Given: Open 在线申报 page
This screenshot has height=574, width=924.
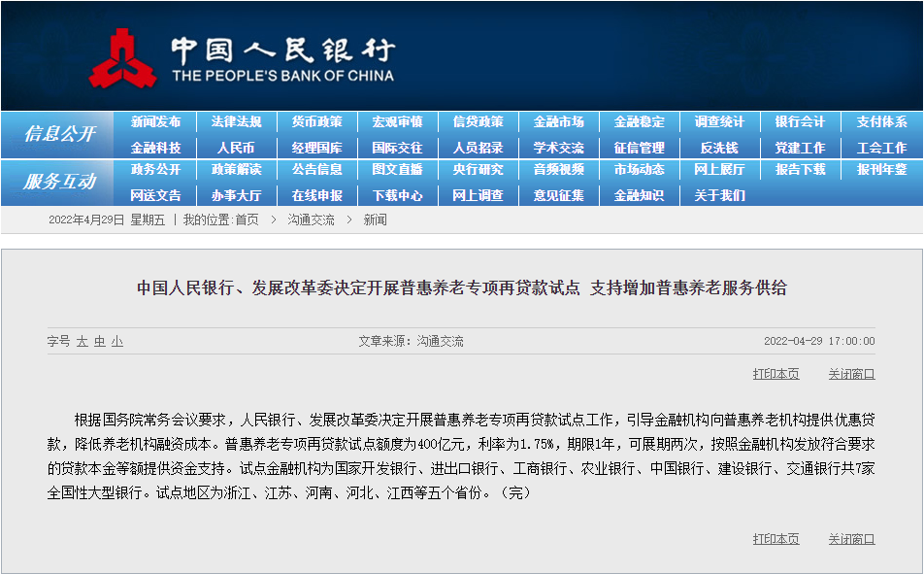Looking at the screenshot, I should tap(317, 196).
